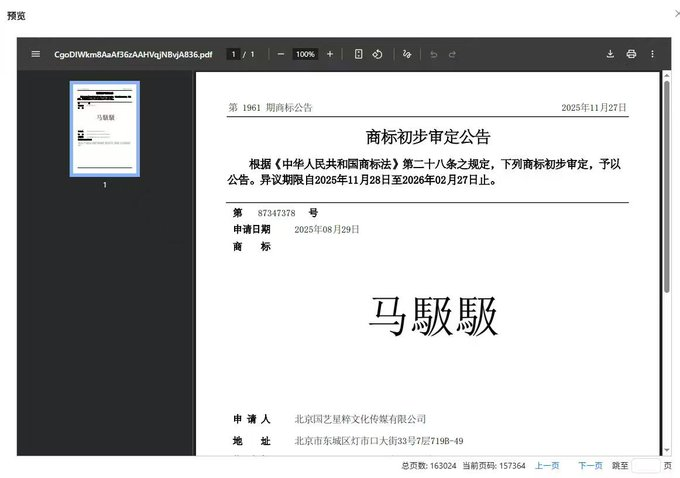680x478 pixels.
Task: Click the 总页数: 163024 status text
Action: 428,466
